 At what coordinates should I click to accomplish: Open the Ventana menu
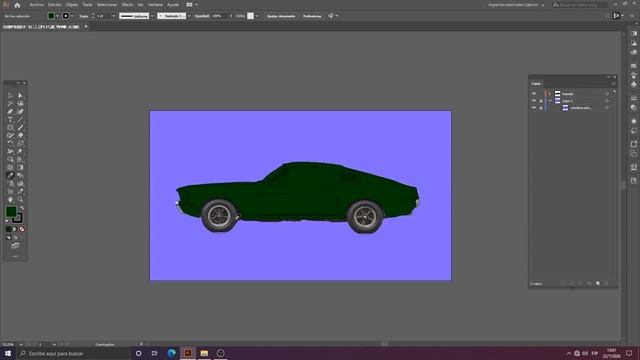click(155, 5)
